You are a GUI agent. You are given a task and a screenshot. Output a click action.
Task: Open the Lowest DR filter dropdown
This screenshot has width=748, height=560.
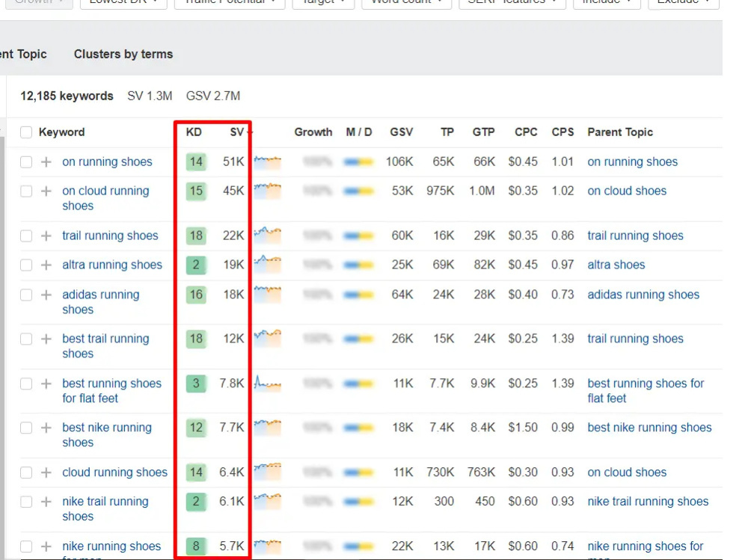(x=123, y=3)
